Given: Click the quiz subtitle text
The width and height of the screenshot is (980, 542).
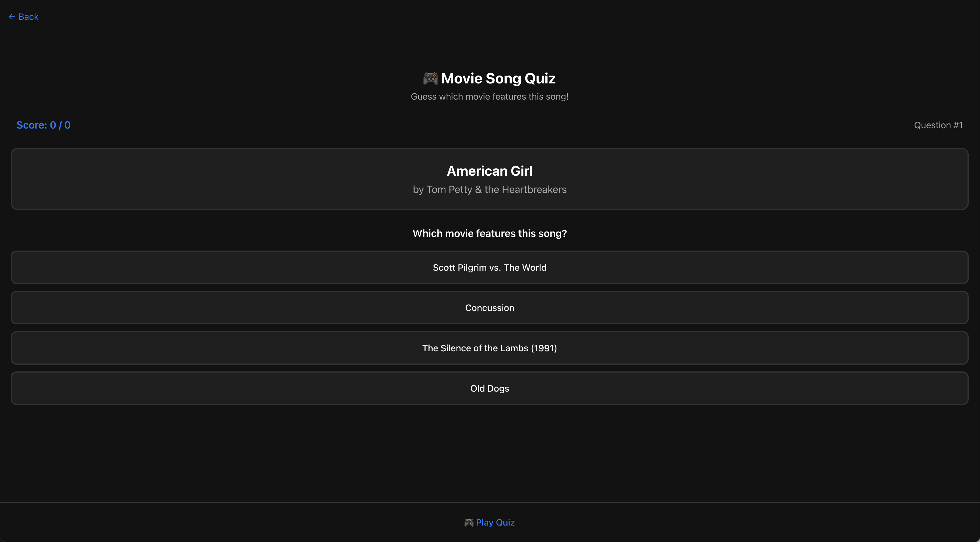Looking at the screenshot, I should (x=490, y=96).
